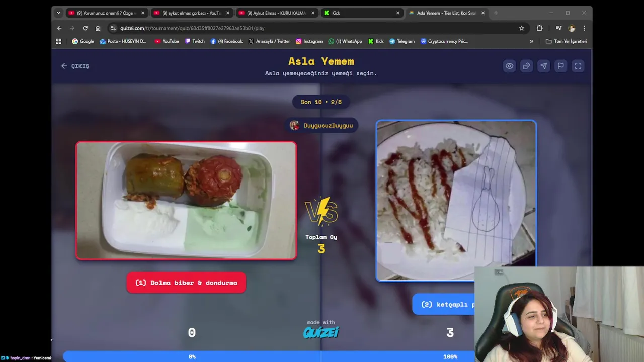The width and height of the screenshot is (644, 362).
Task: Open a new browser tab
Action: coord(496,13)
